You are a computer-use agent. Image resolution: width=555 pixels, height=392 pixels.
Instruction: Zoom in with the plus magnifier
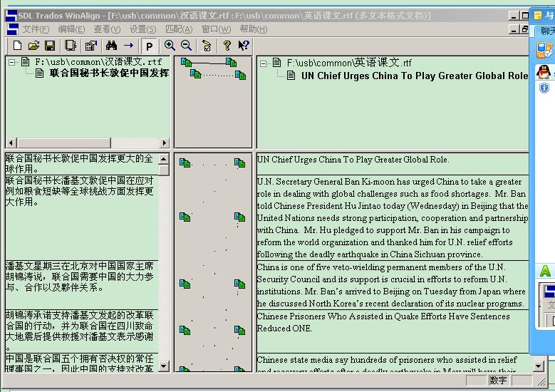170,46
